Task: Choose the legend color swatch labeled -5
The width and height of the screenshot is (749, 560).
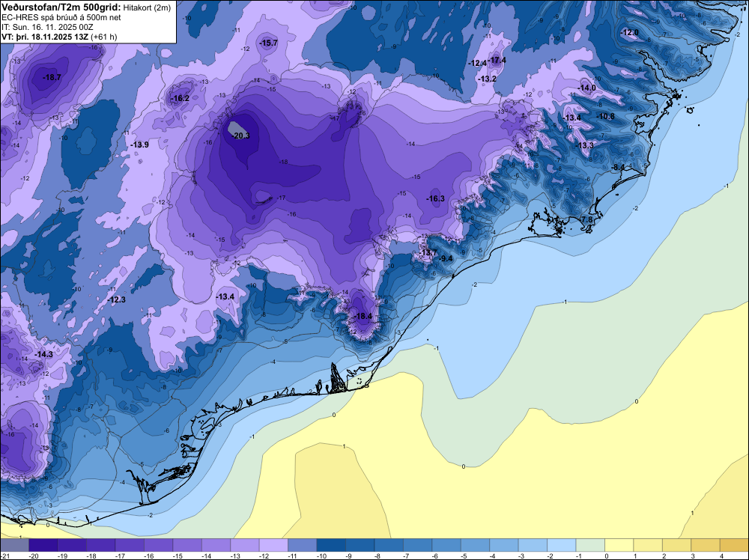Action: tap(476, 546)
